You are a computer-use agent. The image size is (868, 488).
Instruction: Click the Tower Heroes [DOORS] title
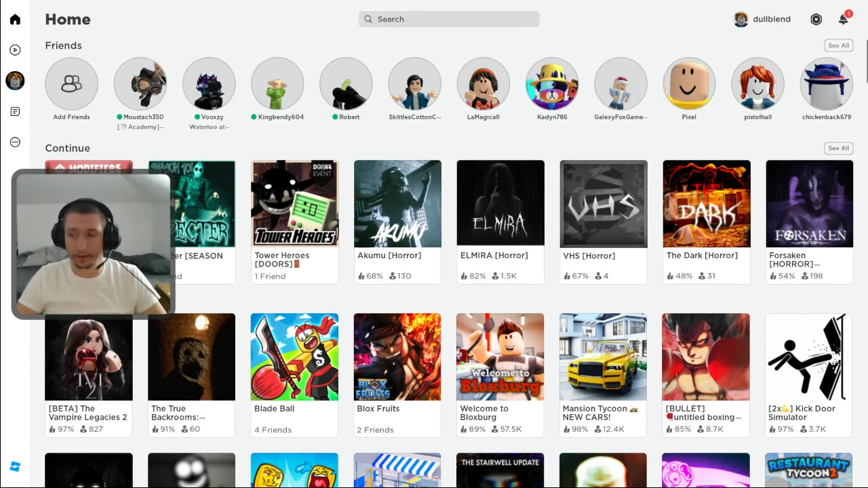pos(282,260)
